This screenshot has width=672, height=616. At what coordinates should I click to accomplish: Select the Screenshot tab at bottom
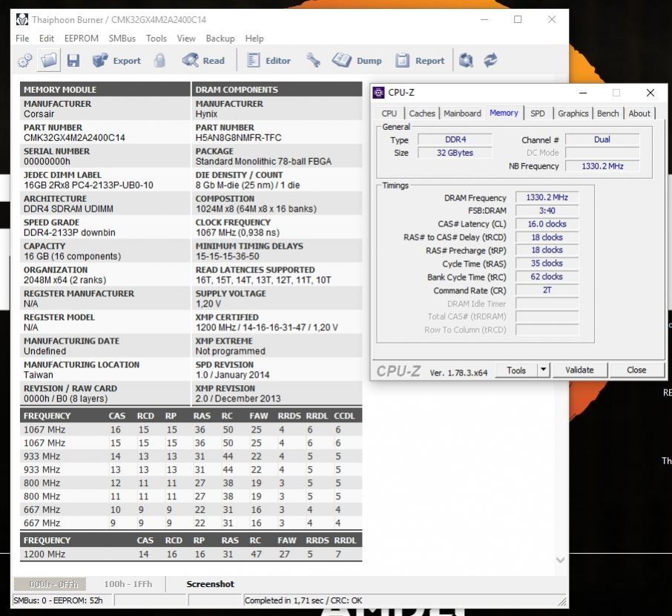coord(210,584)
